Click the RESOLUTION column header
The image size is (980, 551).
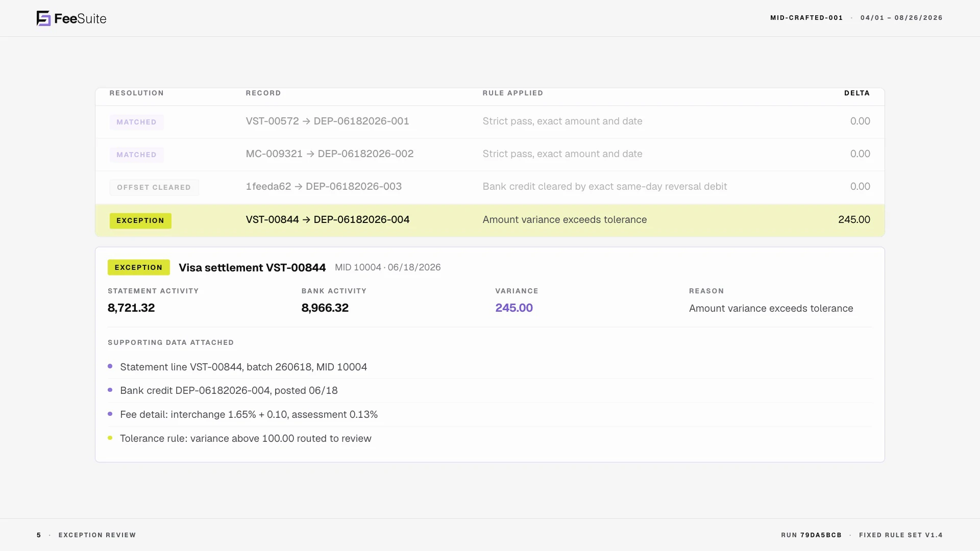[136, 93]
